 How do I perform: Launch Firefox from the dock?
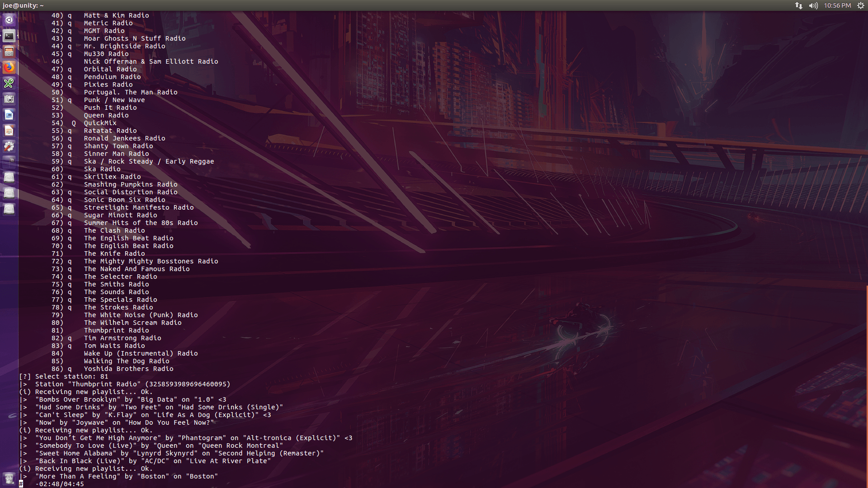click(9, 67)
